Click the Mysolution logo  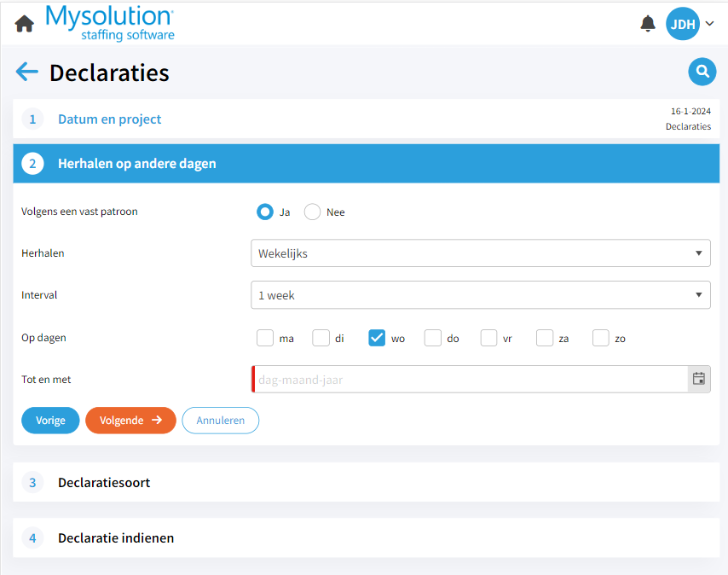point(110,23)
